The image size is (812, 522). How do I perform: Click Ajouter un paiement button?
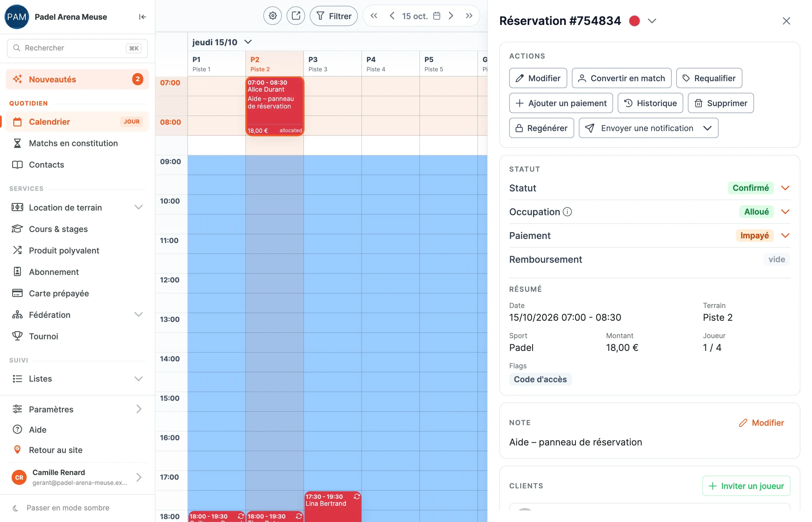point(561,103)
